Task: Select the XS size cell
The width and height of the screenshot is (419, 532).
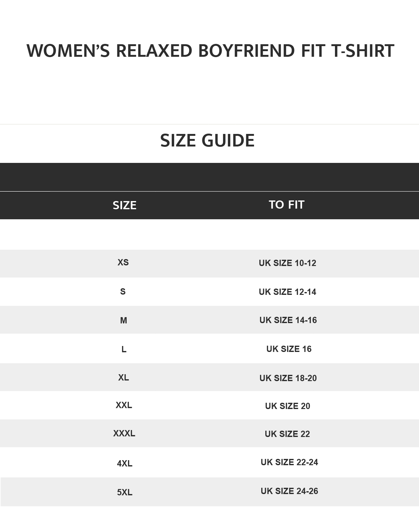Action: (x=123, y=263)
